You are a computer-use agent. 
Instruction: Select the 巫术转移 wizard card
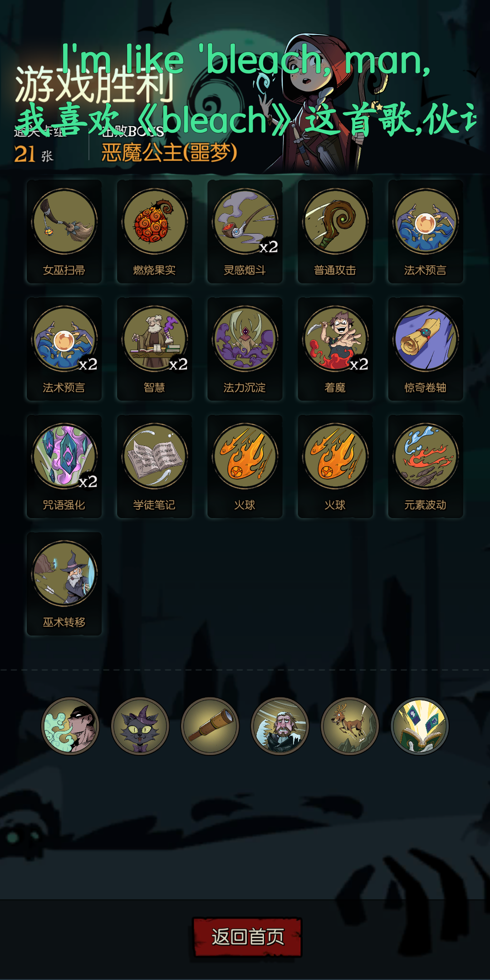(64, 584)
